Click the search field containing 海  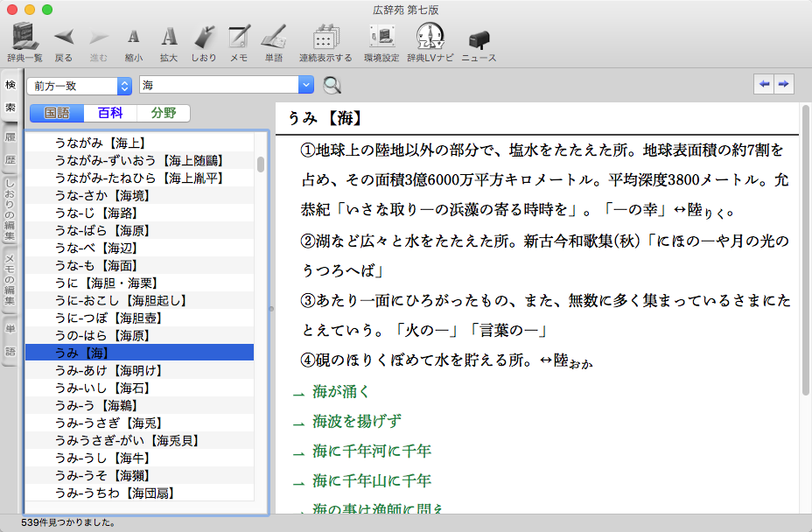[219, 85]
